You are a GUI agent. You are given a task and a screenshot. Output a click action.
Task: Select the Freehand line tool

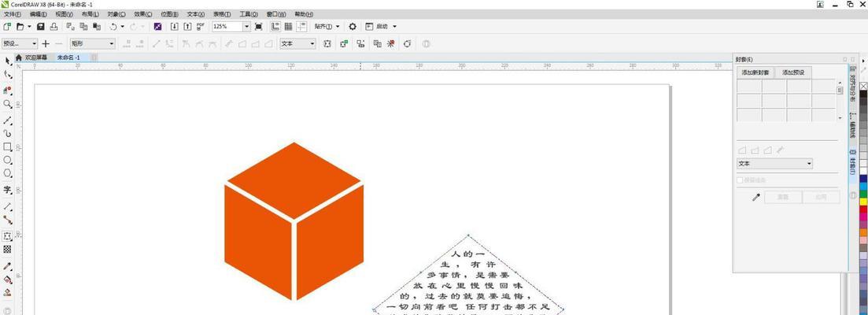7,120
